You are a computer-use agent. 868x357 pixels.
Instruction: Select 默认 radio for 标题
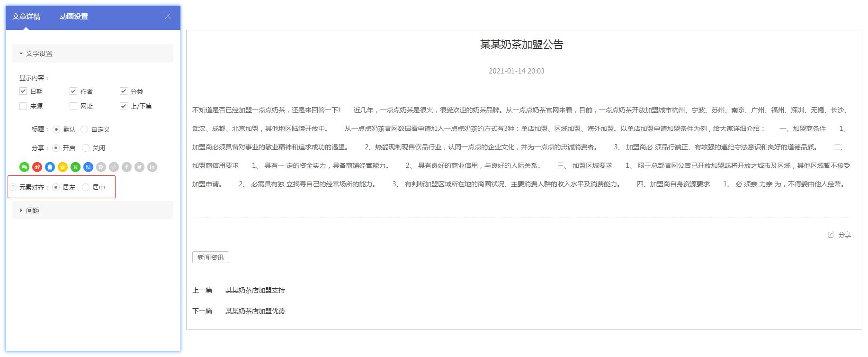click(56, 129)
